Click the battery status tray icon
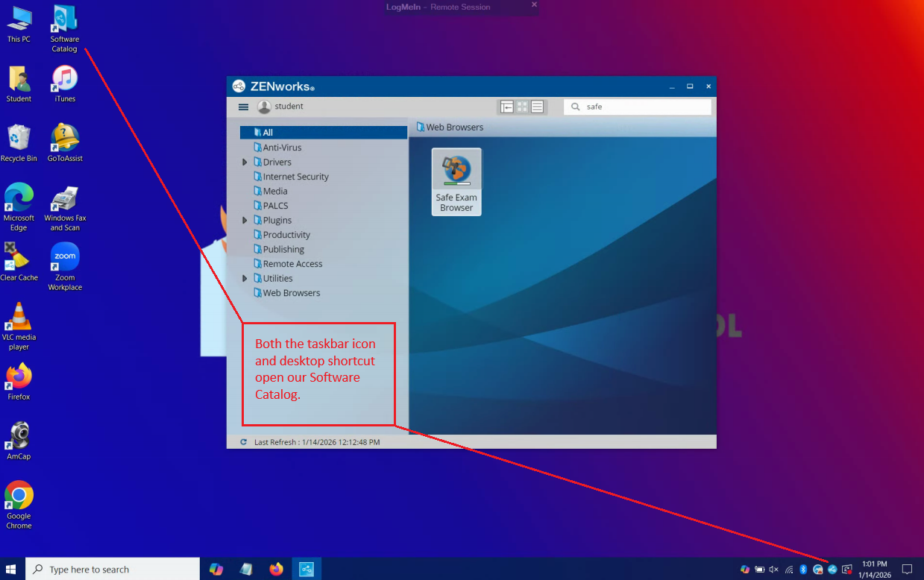924x580 pixels. 759,570
